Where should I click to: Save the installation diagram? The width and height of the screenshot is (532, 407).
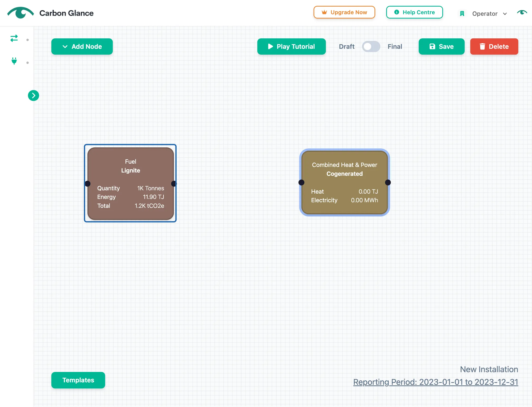442,46
